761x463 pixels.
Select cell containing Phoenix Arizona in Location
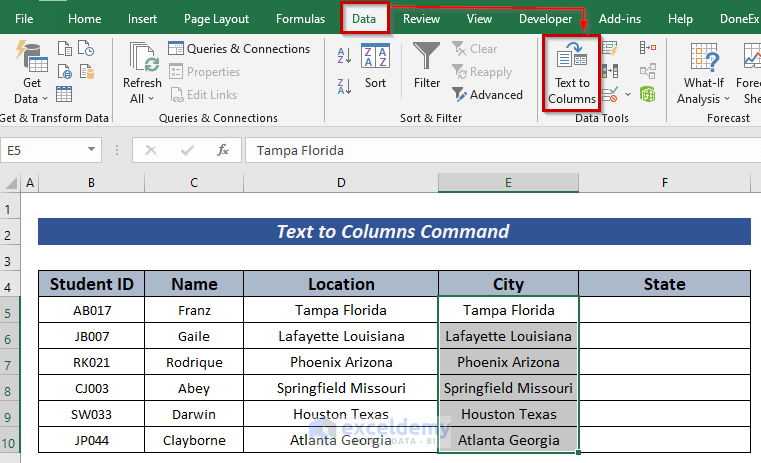coord(341,362)
